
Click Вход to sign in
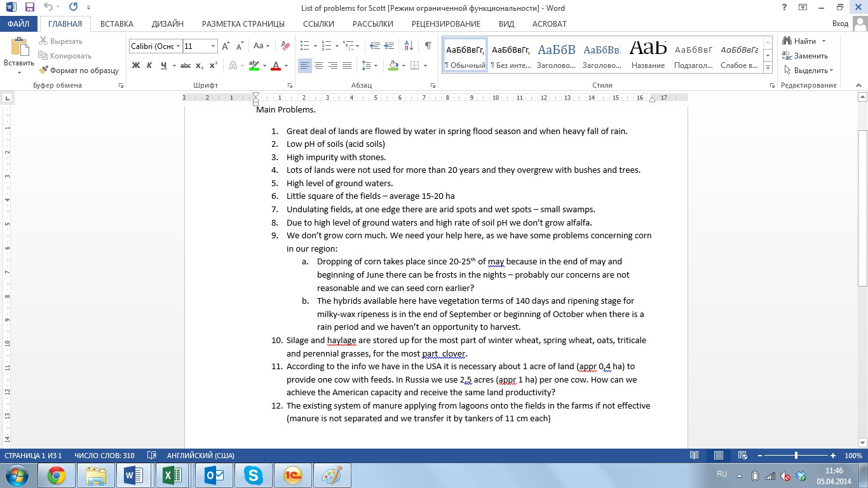tap(840, 24)
